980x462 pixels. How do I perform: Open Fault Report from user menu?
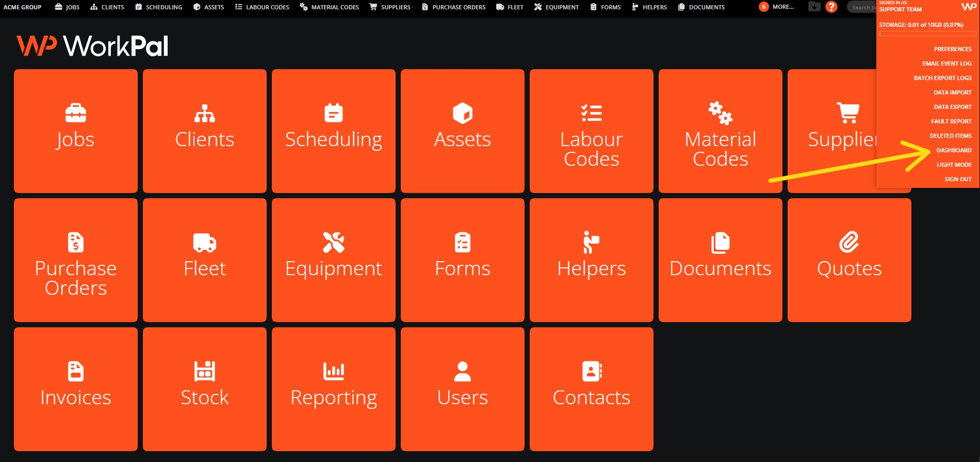click(x=951, y=121)
